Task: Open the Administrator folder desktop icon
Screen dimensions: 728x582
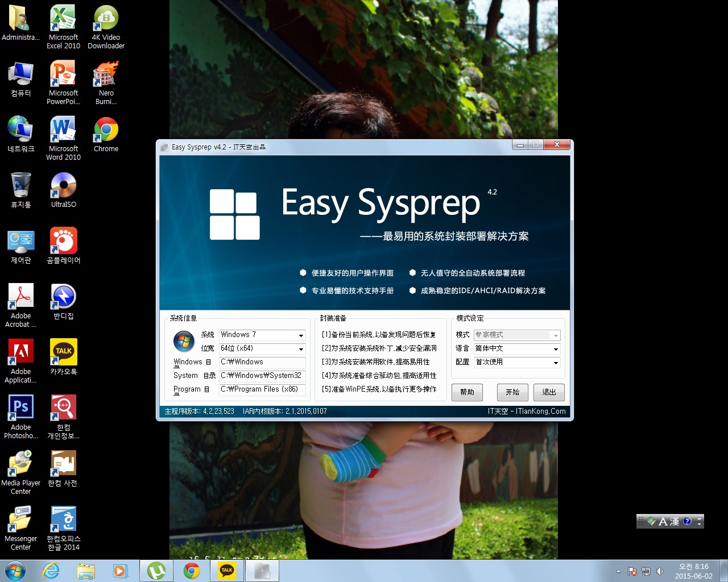Action: [x=20, y=23]
